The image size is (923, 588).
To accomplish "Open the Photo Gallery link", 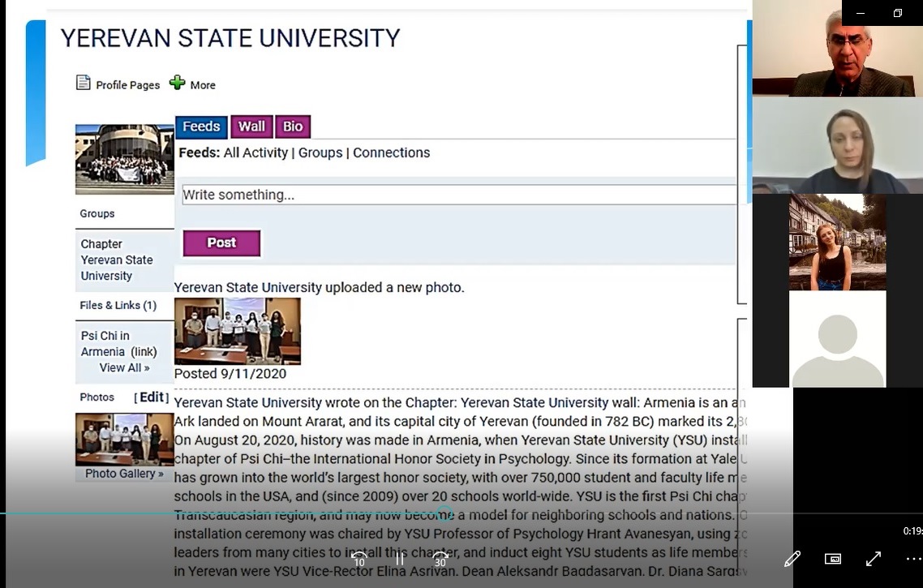I will point(124,474).
